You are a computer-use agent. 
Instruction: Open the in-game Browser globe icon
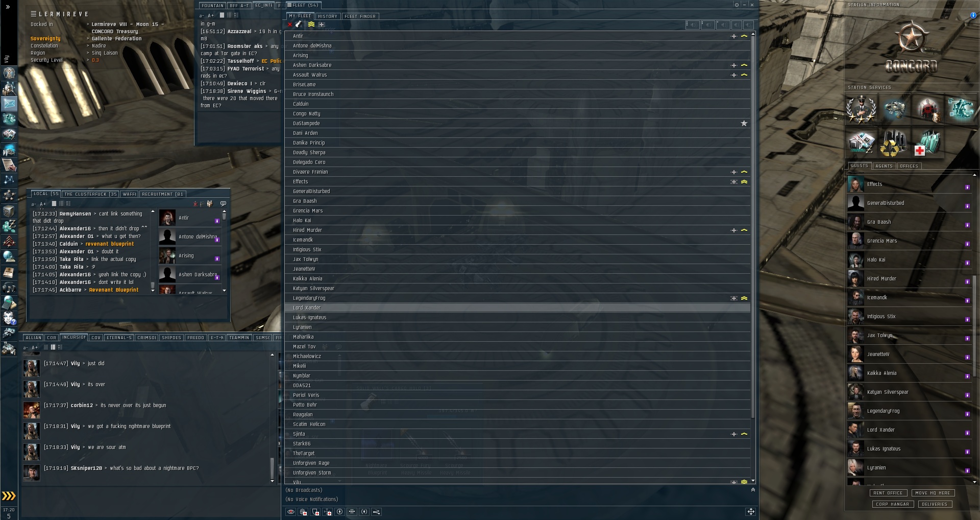(x=9, y=256)
